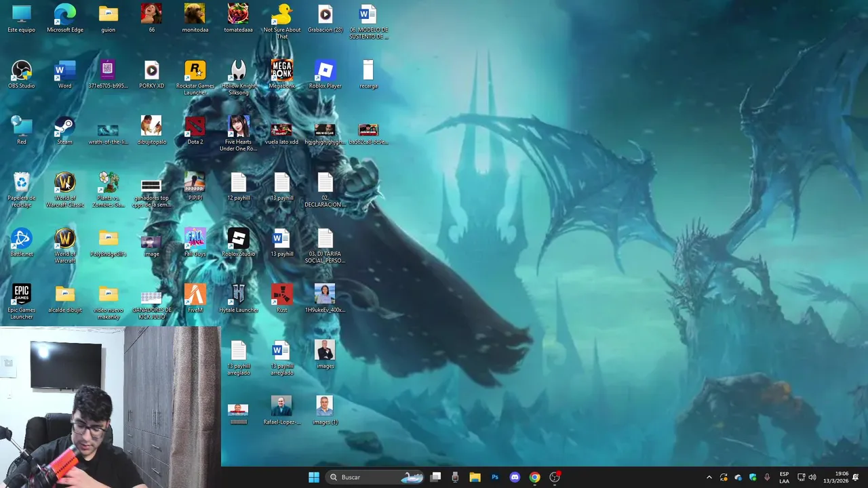Select the 03. DJ TARIFA SOCIAL file

[x=325, y=246]
